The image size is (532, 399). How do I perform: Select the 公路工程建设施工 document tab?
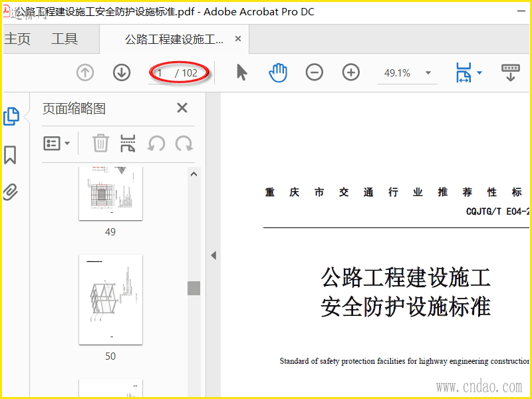[174, 39]
